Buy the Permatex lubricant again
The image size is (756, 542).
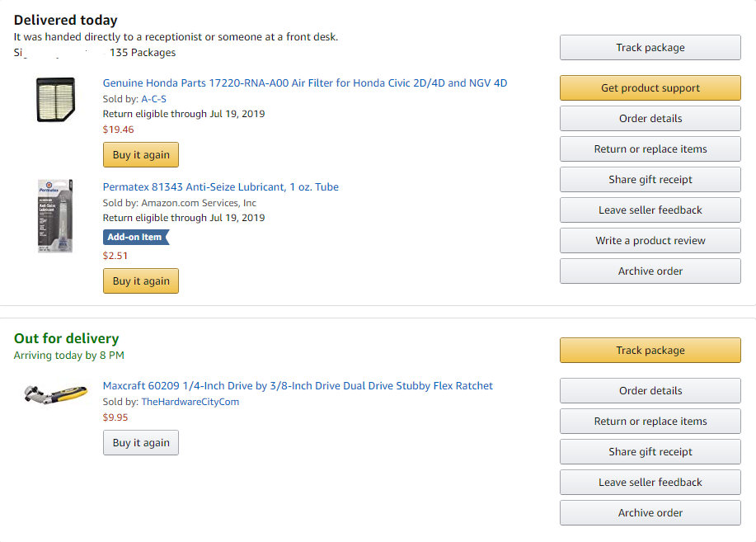(x=141, y=280)
